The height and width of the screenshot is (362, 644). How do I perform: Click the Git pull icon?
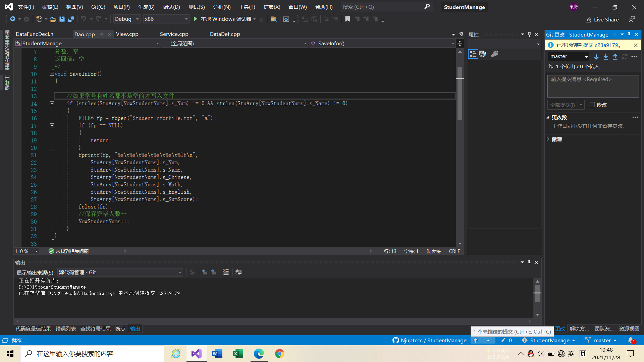tap(606, 57)
